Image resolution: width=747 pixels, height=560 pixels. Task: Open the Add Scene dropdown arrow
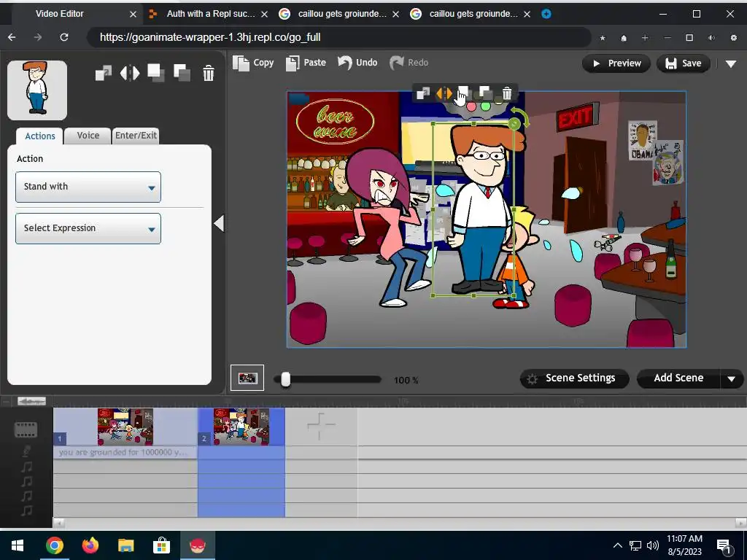coord(731,379)
